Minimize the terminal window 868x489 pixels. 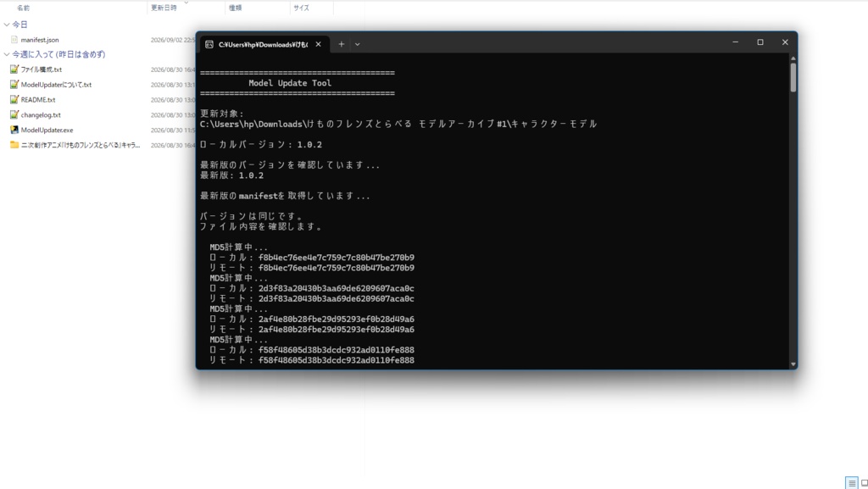735,42
